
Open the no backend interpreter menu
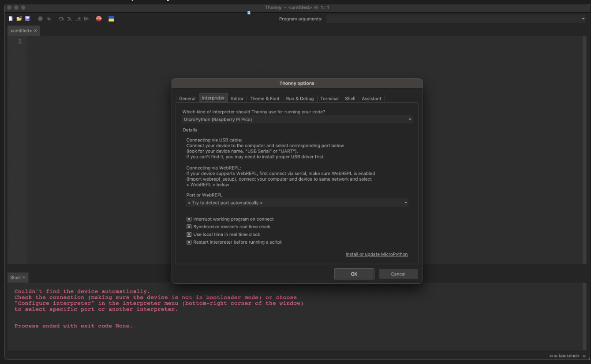point(567,356)
